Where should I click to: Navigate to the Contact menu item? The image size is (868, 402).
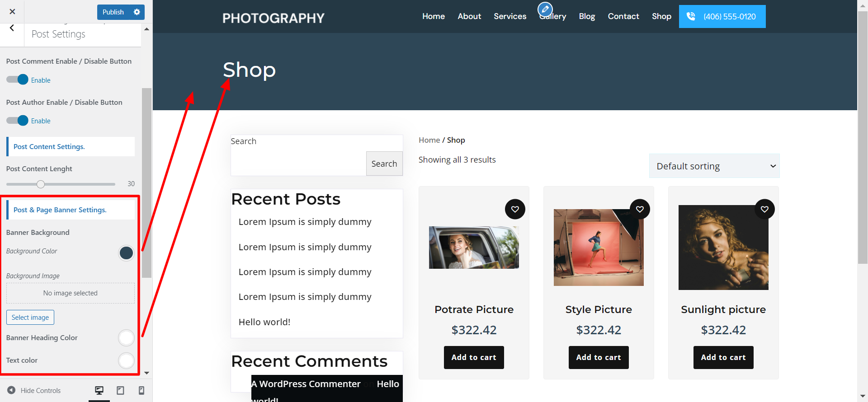click(623, 16)
